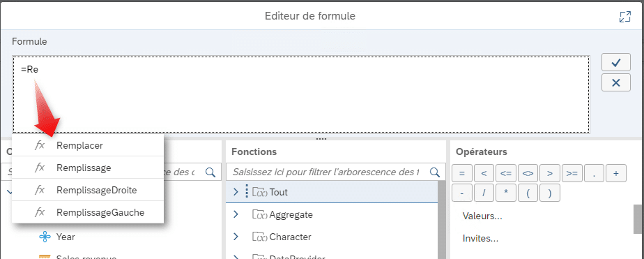Insert the <= operator
The image size is (644, 259).
(506, 174)
